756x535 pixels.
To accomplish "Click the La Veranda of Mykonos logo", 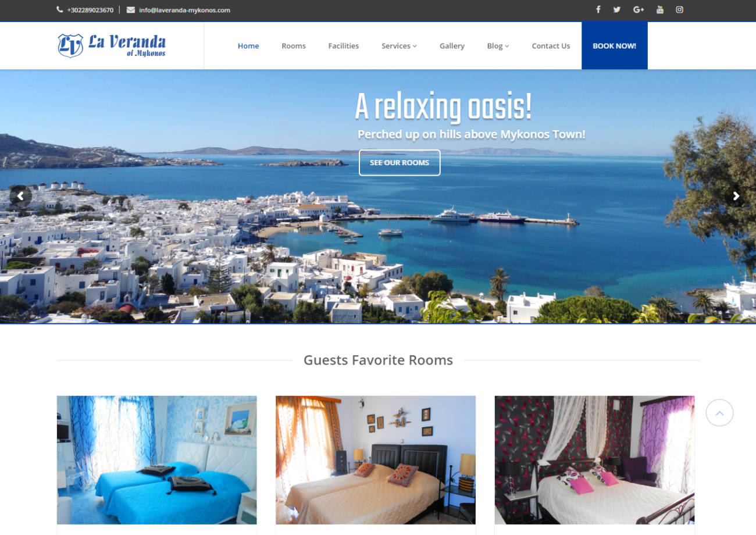I will pyautogui.click(x=112, y=45).
